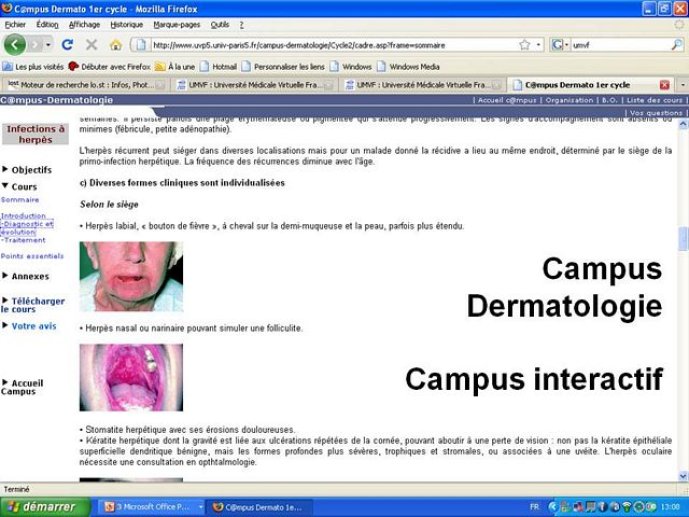Click the vertical scrollbar thumb
Viewport: 689px width, 517px height.
click(683, 239)
